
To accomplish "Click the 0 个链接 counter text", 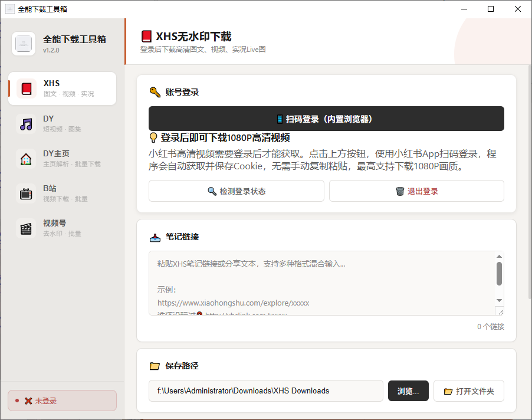I will pyautogui.click(x=491, y=326).
